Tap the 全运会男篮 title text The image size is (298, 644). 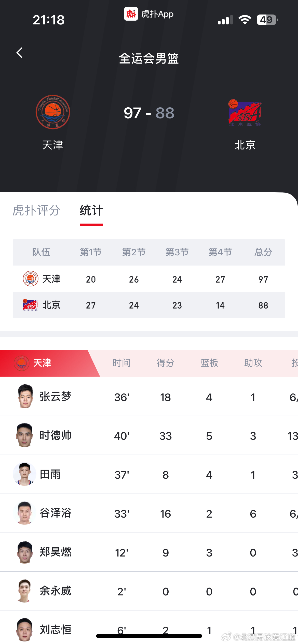(x=149, y=58)
